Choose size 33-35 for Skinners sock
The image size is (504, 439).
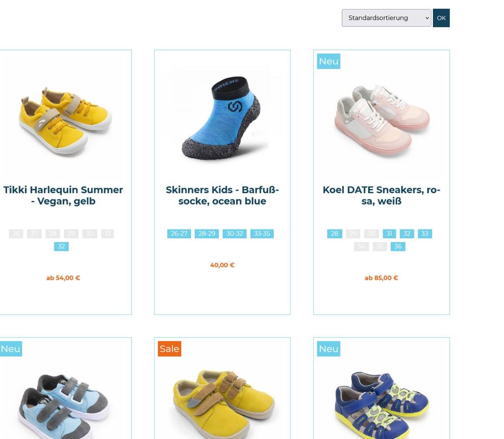(262, 233)
